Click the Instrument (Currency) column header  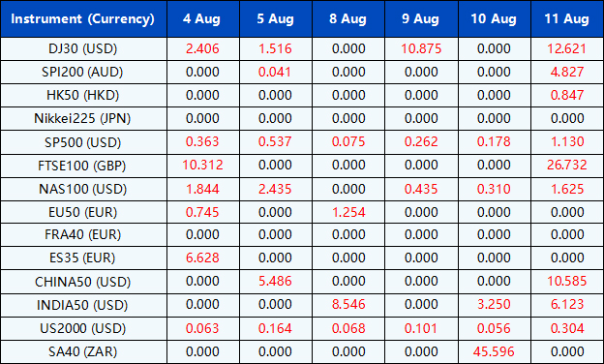coord(83,18)
